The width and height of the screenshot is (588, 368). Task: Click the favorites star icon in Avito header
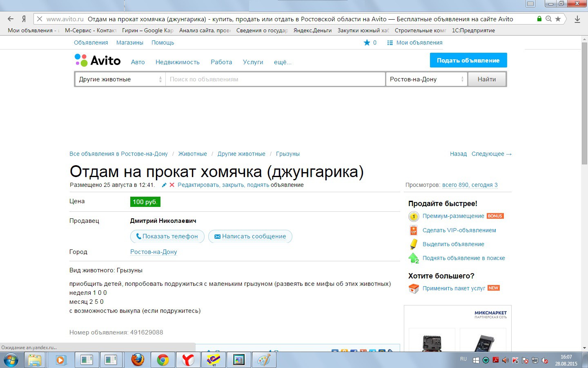(x=367, y=43)
